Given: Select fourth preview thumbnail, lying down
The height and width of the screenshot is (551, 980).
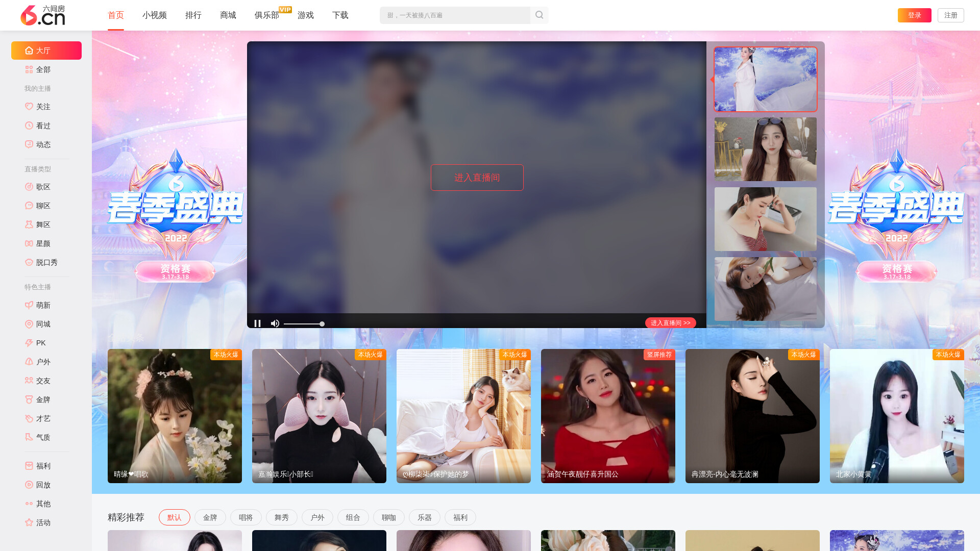Looking at the screenshot, I should pyautogui.click(x=766, y=289).
